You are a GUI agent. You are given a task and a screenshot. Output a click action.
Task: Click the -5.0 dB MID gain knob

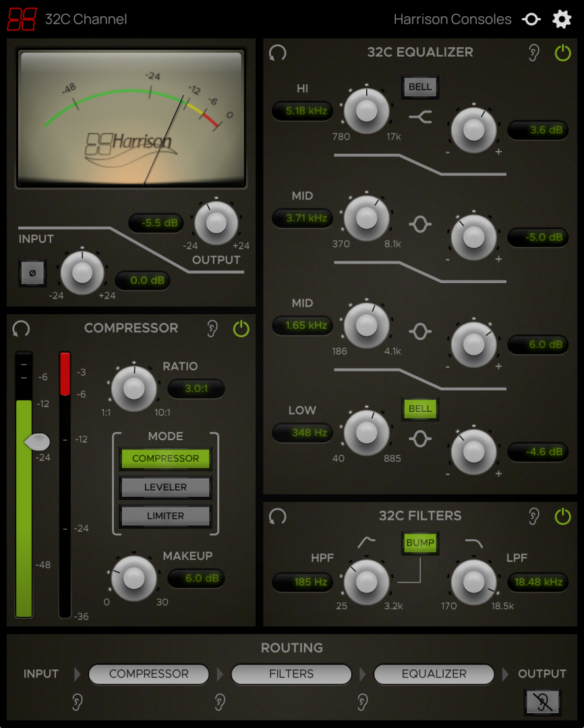coord(474,238)
